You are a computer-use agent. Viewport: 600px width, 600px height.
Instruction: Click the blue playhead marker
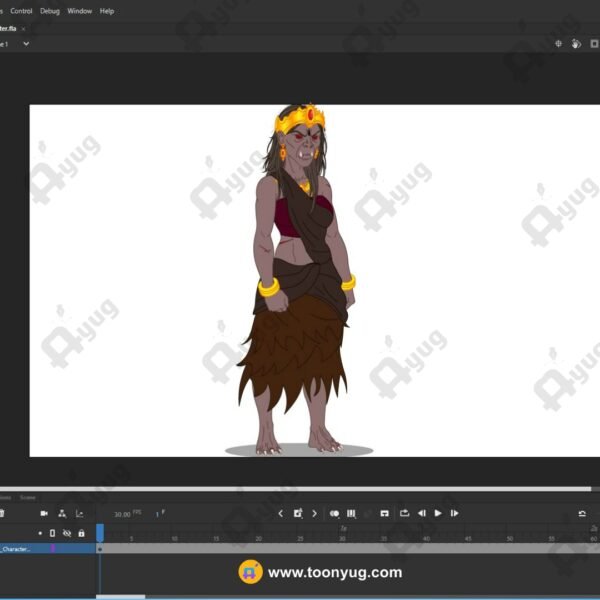coord(100,533)
